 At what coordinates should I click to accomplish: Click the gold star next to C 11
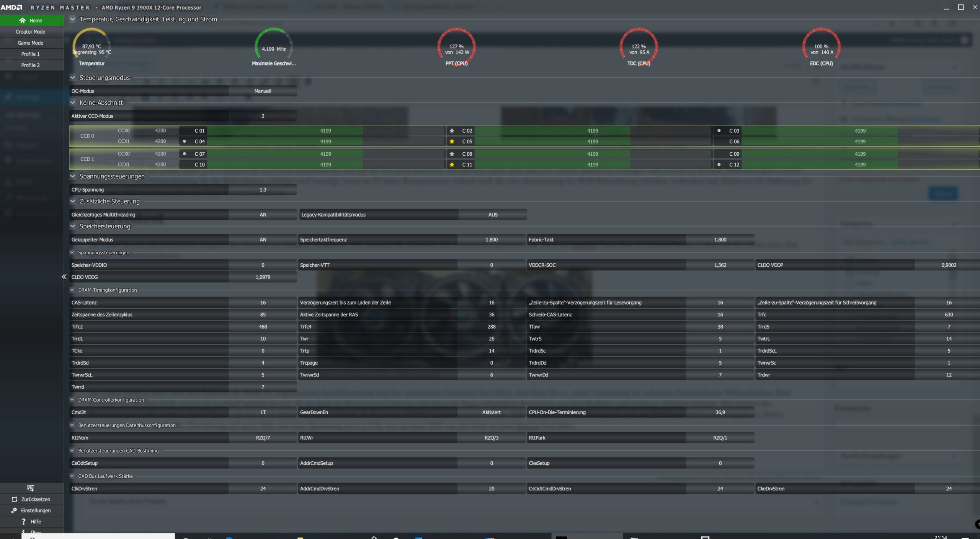452,164
